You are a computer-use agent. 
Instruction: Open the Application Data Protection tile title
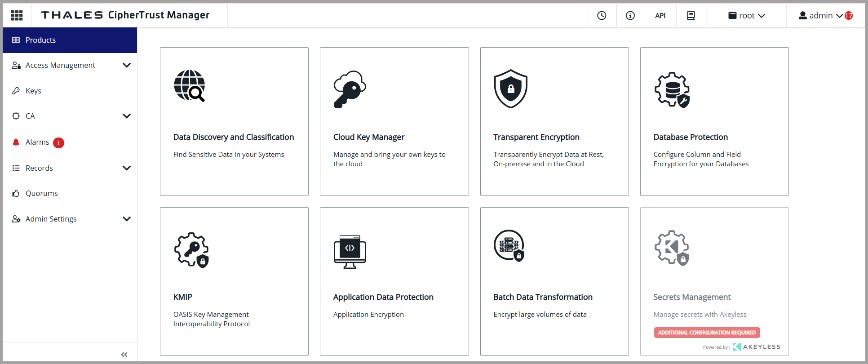click(383, 297)
